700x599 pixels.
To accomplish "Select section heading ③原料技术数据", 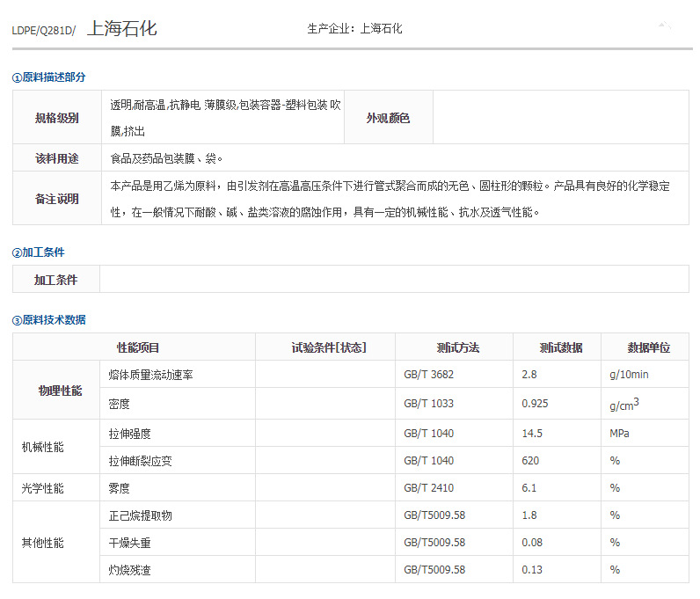I will [49, 320].
